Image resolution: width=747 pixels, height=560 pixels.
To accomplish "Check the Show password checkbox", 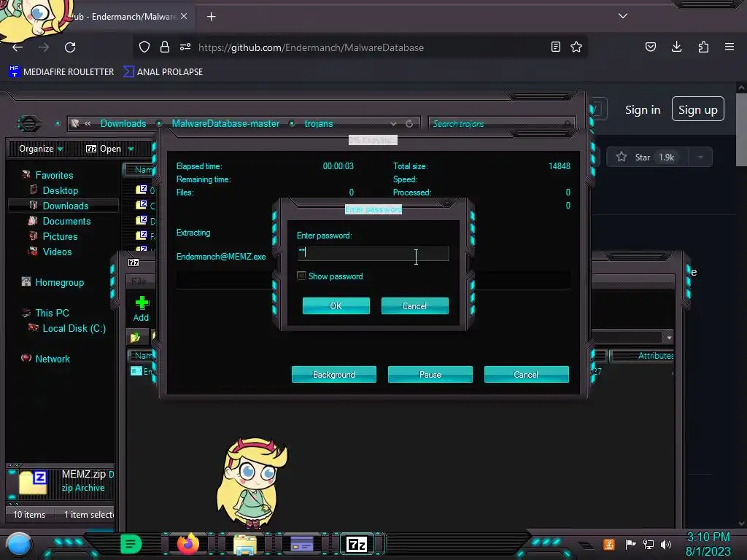I will [x=301, y=276].
